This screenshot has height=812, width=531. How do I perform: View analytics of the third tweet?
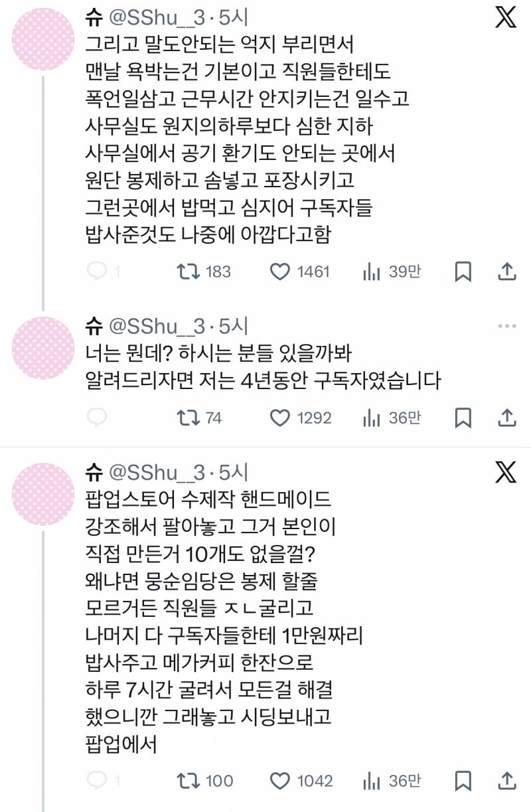(376, 781)
